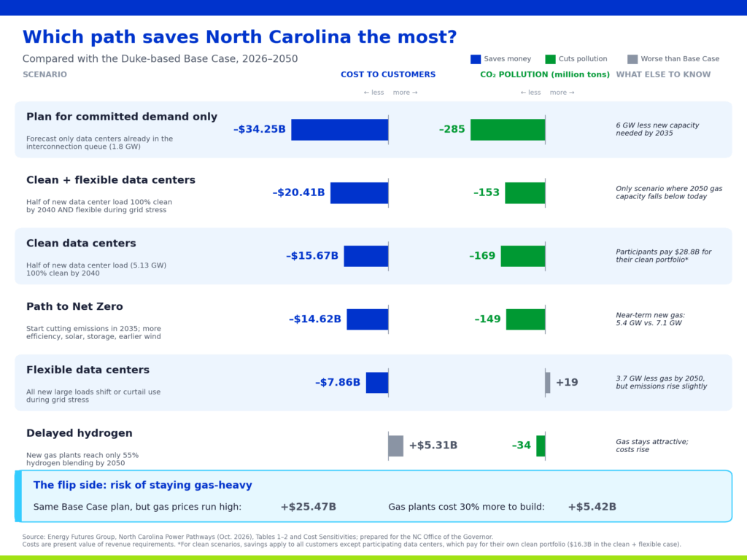The height and width of the screenshot is (560, 747).
Task: Click 'Clean + flexible data centers' scenario title
Action: (x=111, y=180)
